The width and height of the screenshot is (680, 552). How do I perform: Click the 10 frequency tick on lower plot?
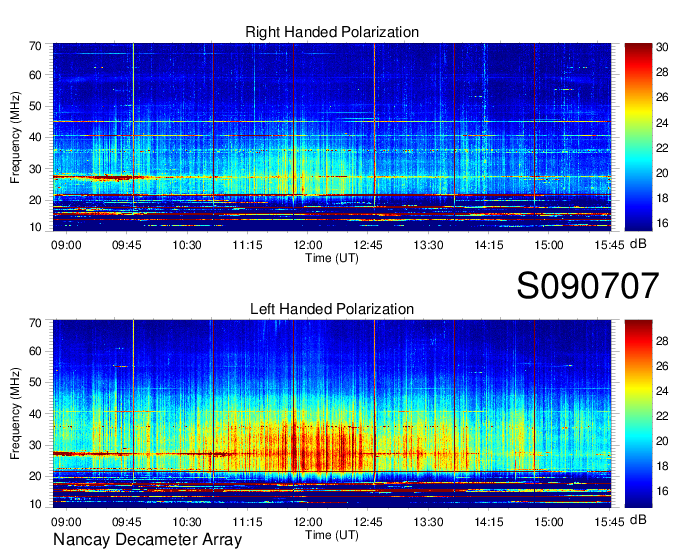pos(35,504)
